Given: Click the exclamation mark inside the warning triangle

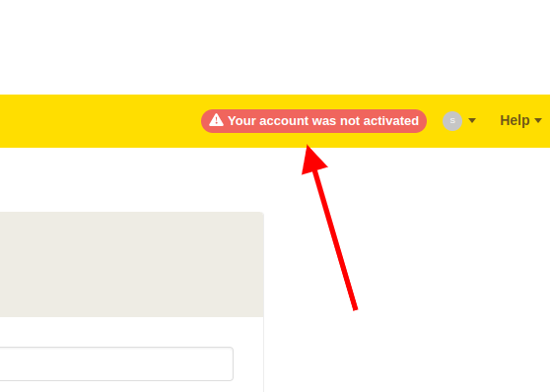Looking at the screenshot, I should (217, 121).
